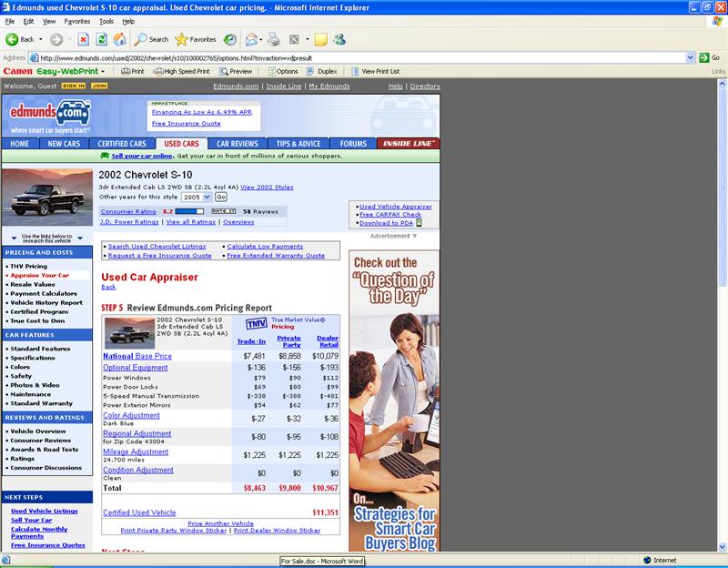Click Sell your car online link
The height and width of the screenshot is (568, 728).
pyautogui.click(x=142, y=156)
